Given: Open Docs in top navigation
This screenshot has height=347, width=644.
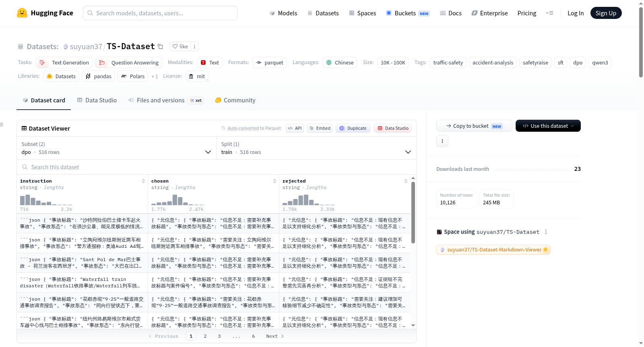Looking at the screenshot, I should click(451, 13).
